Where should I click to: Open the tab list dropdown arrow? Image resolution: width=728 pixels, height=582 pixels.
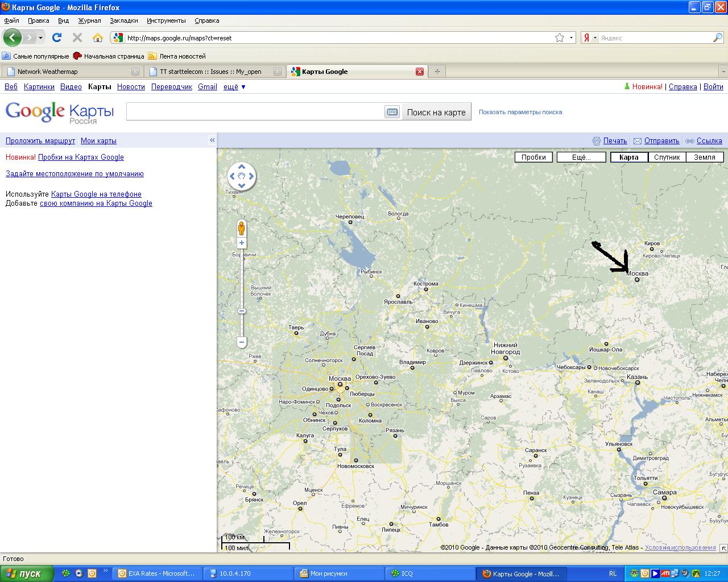[723, 72]
